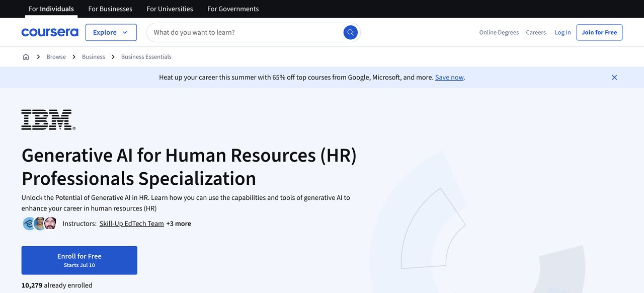
Task: Show +3 more instructors
Action: (179, 224)
